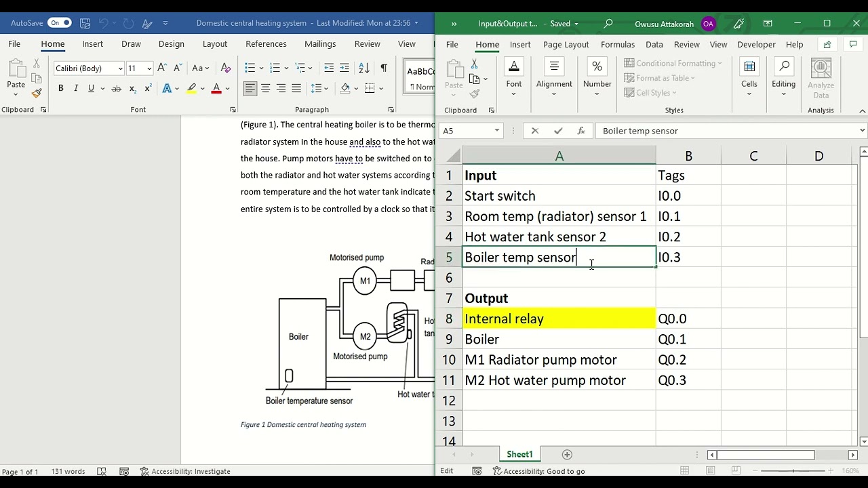This screenshot has width=868, height=488.
Task: Click Analyze Data button
Action: (x=821, y=79)
